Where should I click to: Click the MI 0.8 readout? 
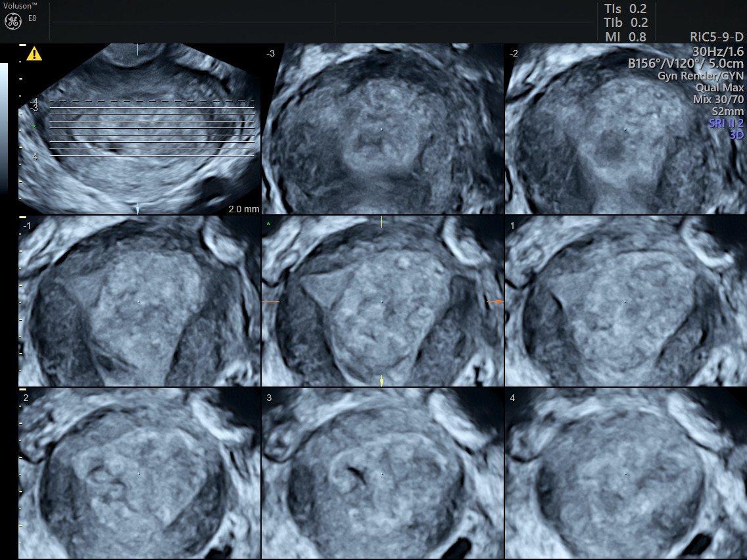click(625, 37)
